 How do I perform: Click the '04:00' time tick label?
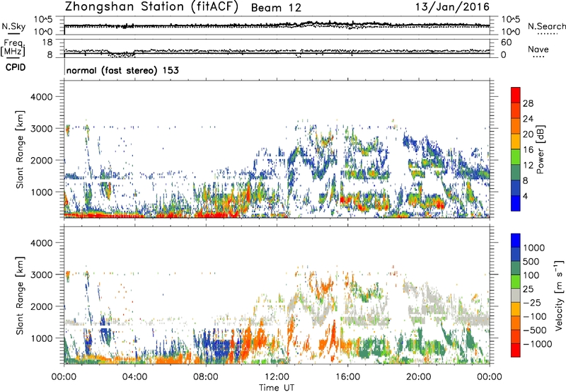tap(134, 377)
